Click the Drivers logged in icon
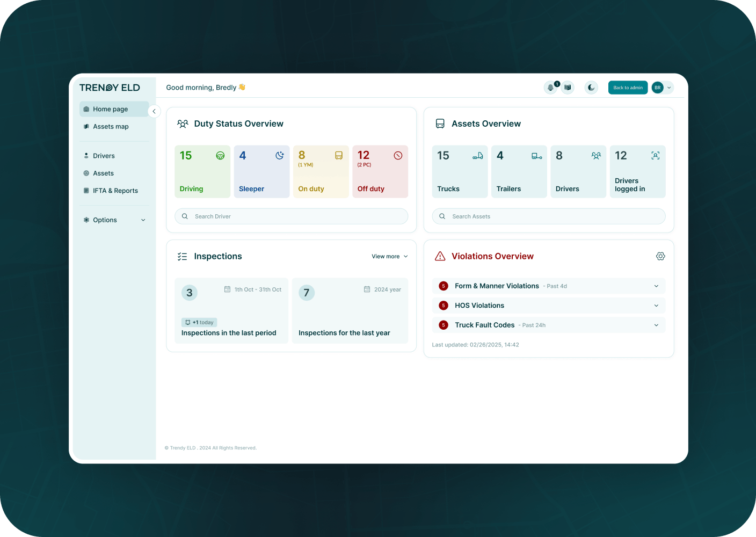 pos(655,156)
